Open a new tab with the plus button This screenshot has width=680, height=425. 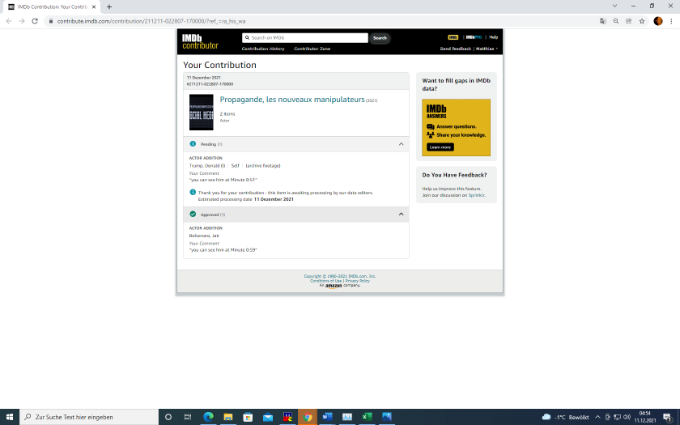109,7
